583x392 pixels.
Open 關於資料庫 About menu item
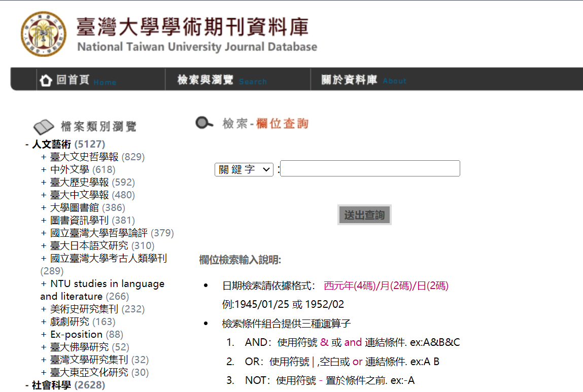click(x=364, y=80)
